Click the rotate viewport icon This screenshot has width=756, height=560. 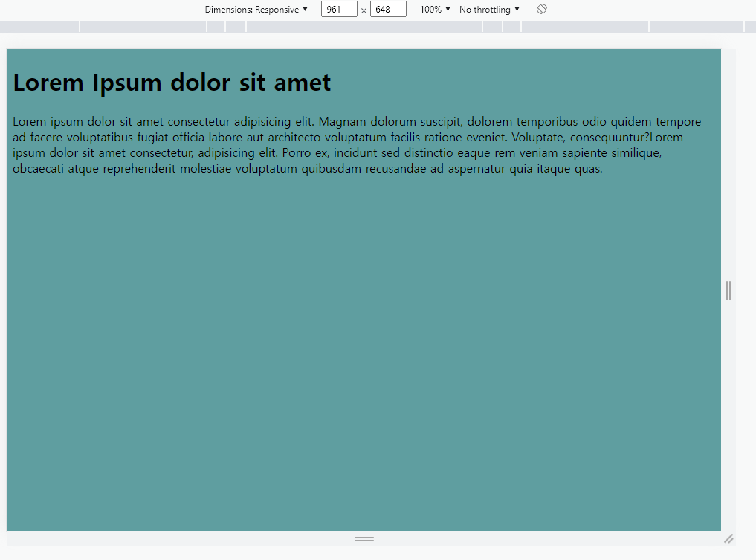[x=542, y=9]
